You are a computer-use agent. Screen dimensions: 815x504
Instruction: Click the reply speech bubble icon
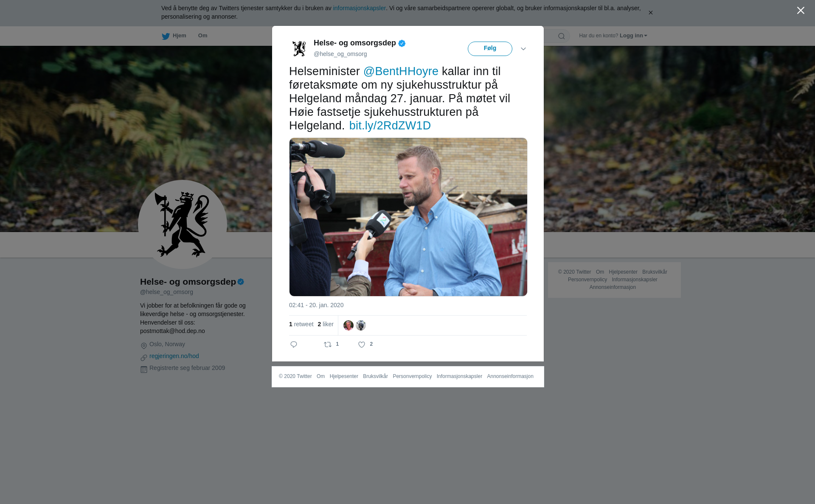click(x=294, y=344)
